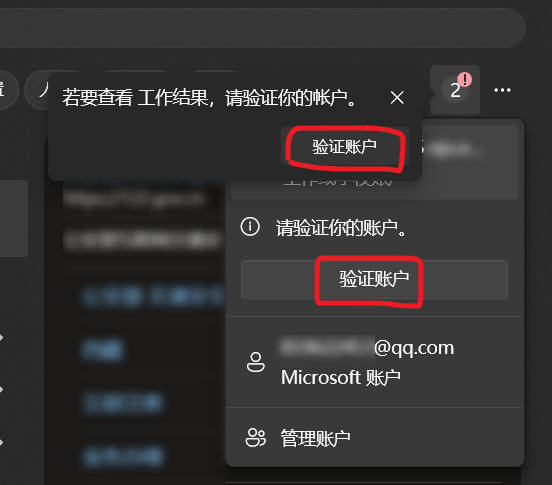This screenshot has height=485, width=552.
Task: Click the 请验证你的账户 message text
Action: 341,228
